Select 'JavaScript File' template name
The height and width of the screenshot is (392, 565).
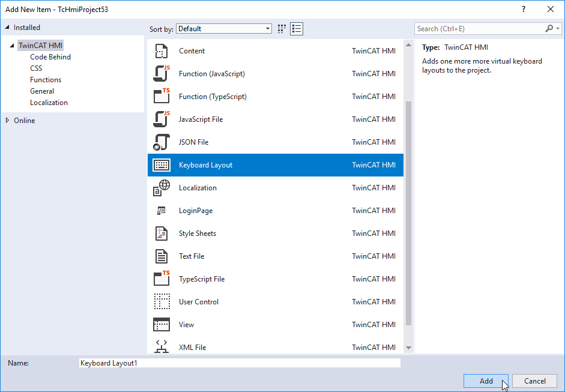[201, 119]
